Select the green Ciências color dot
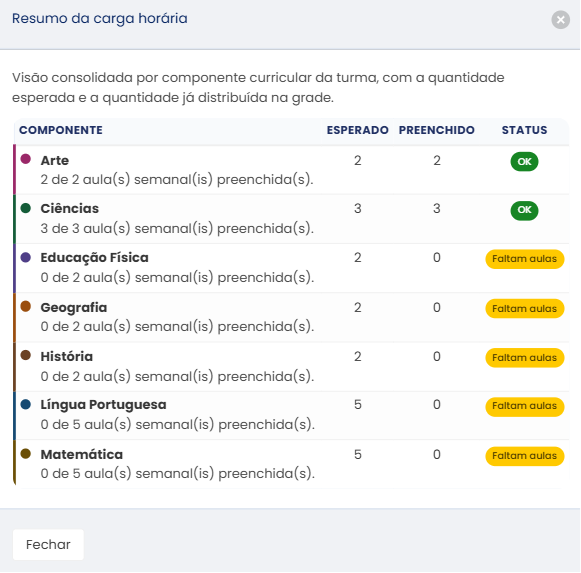The image size is (581, 573). coord(26,208)
